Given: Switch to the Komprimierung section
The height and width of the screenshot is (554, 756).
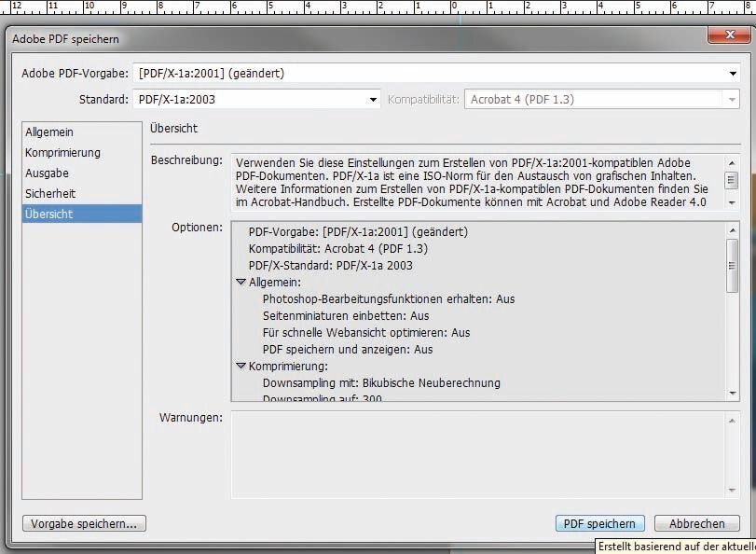Looking at the screenshot, I should click(x=62, y=153).
